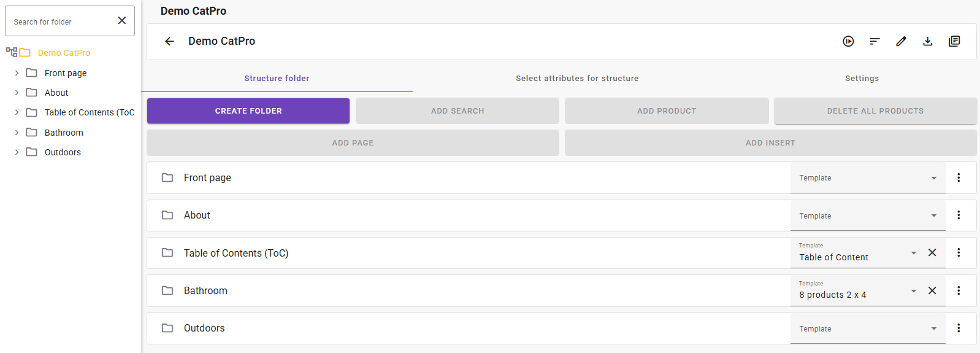980x353 pixels.
Task: Open the Settings tab
Action: pyautogui.click(x=862, y=79)
